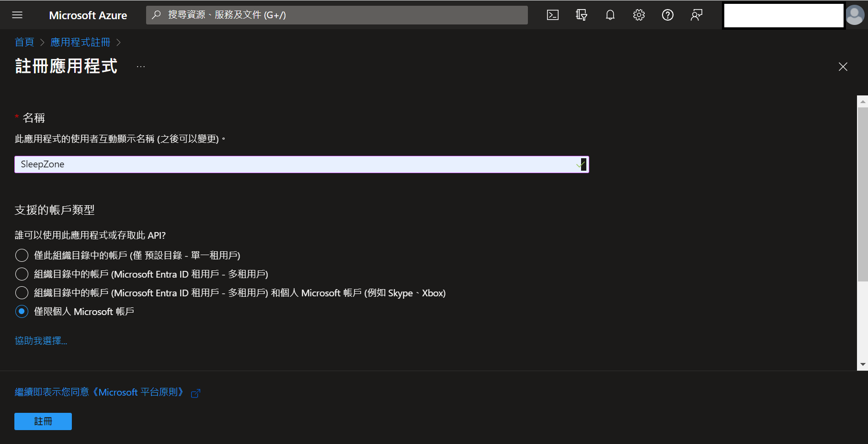Image resolution: width=868 pixels, height=444 pixels.
Task: Click the Microsoft Azure logo text
Action: 88,15
